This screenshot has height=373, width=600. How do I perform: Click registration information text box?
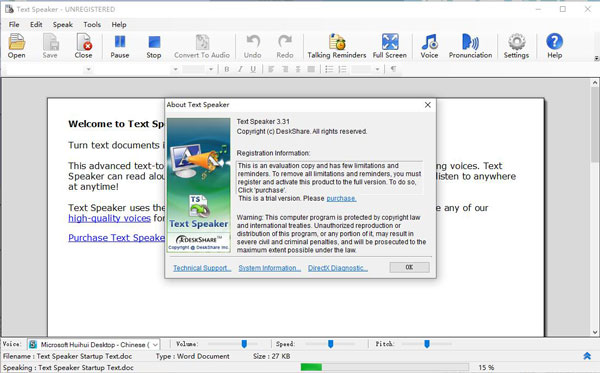329,178
